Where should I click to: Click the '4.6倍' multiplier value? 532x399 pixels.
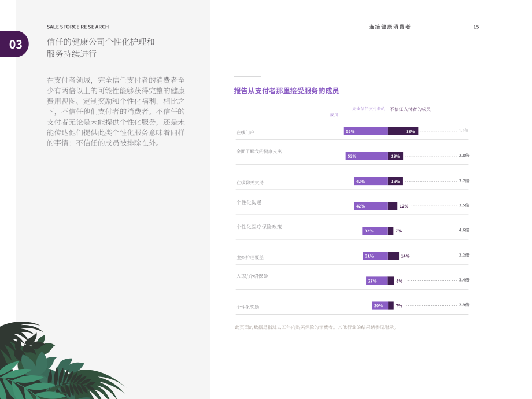464,230
